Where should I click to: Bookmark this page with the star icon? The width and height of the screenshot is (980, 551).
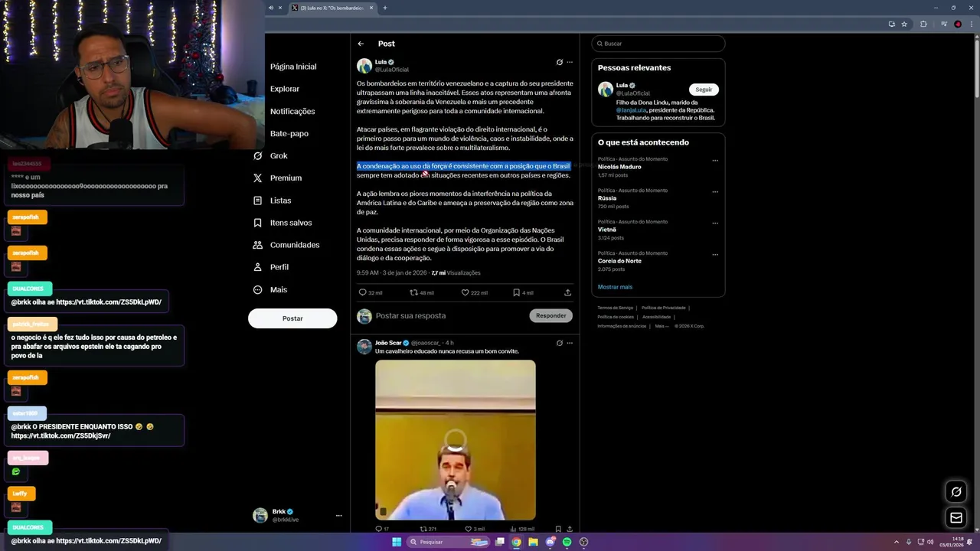pos(904,24)
